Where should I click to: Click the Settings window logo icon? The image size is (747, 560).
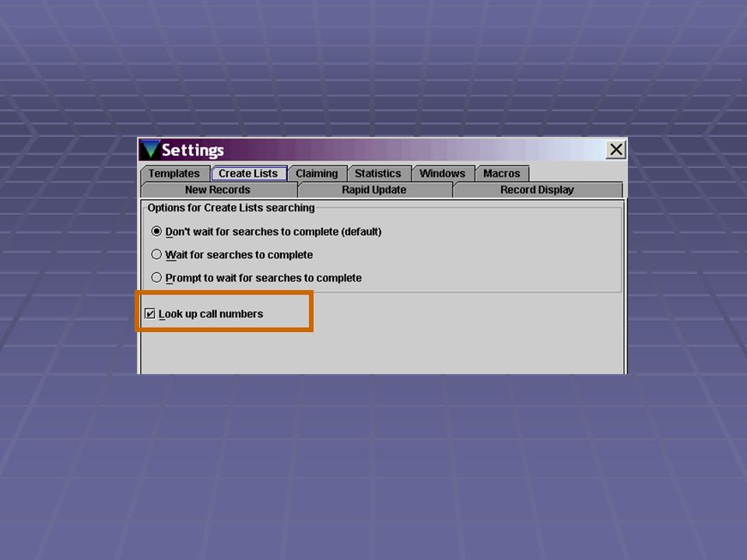click(150, 149)
